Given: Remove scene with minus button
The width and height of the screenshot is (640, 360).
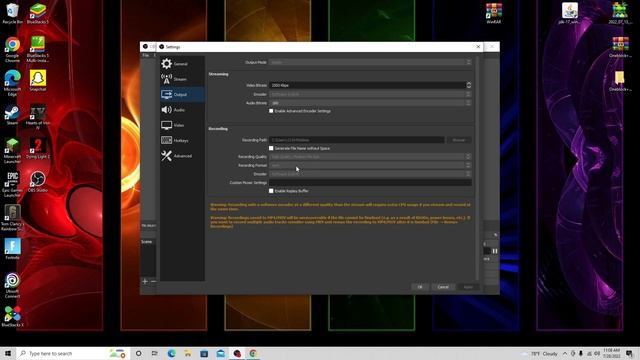Looking at the screenshot, I should tap(153, 281).
